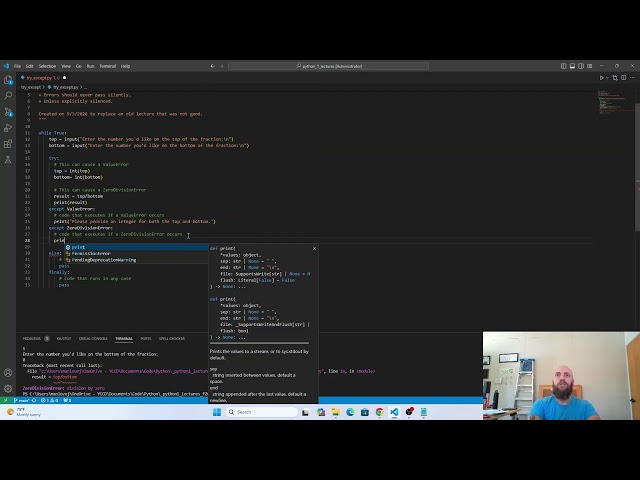Open Microsoft Edge from the taskbar
Image resolution: width=640 pixels, height=480 pixels.
click(x=350, y=412)
